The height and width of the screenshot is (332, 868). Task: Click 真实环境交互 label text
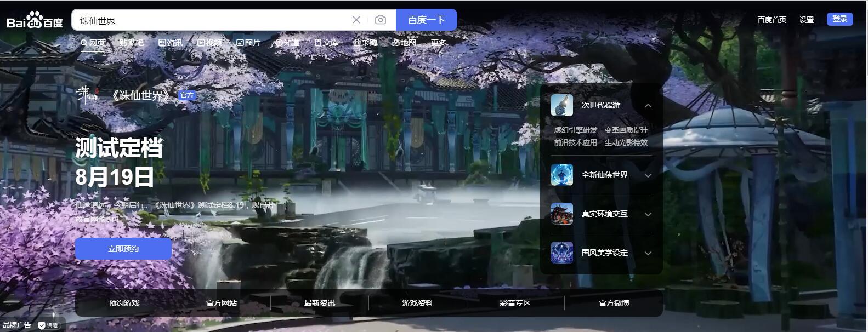coord(605,214)
